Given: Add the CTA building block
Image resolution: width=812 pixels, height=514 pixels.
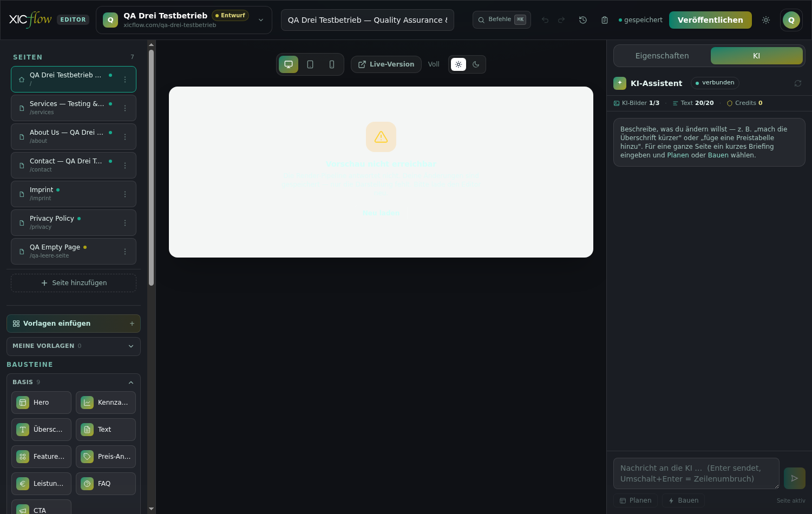Looking at the screenshot, I should pyautogui.click(x=41, y=507).
